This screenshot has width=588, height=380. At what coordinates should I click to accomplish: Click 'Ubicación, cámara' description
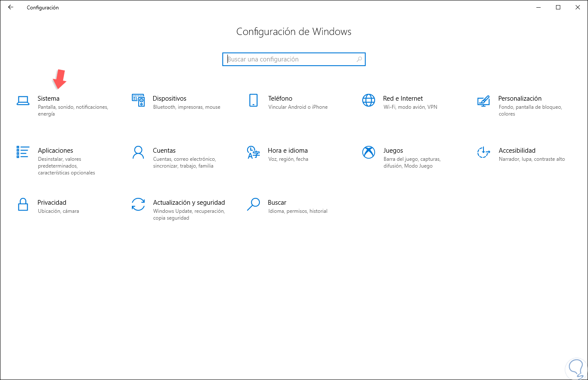click(58, 211)
